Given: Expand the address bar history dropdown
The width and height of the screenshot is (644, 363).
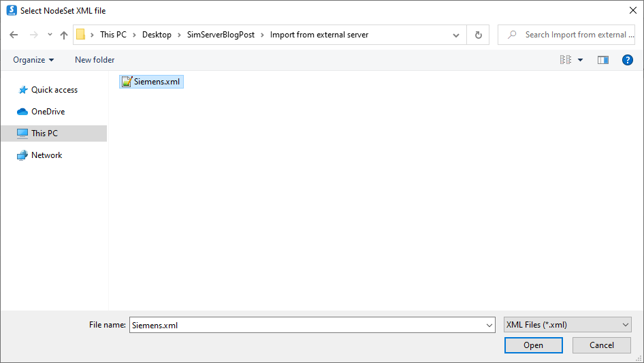Looking at the screenshot, I should [456, 35].
